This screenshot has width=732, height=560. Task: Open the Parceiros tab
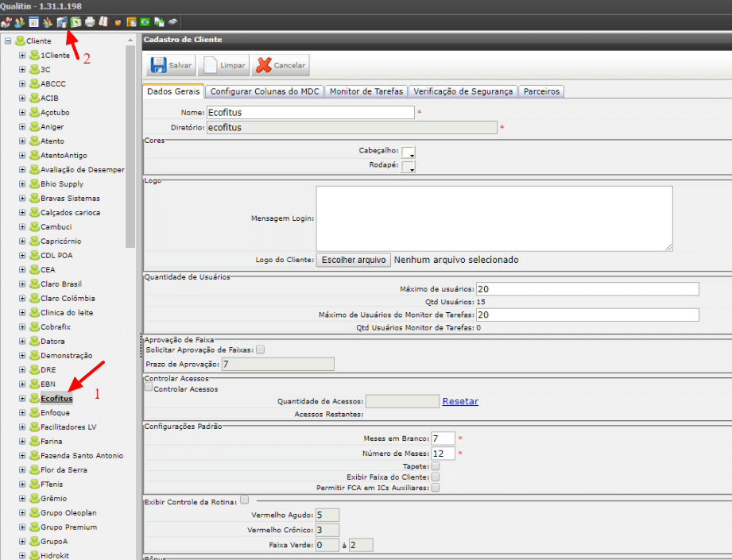(541, 91)
